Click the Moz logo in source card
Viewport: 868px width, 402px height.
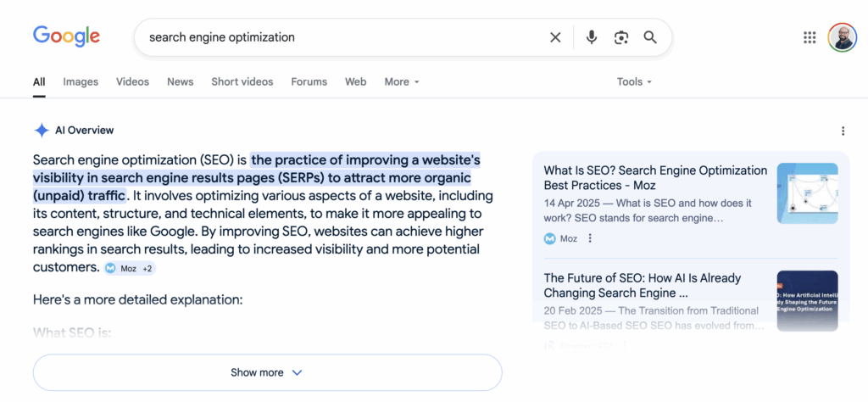[549, 238]
